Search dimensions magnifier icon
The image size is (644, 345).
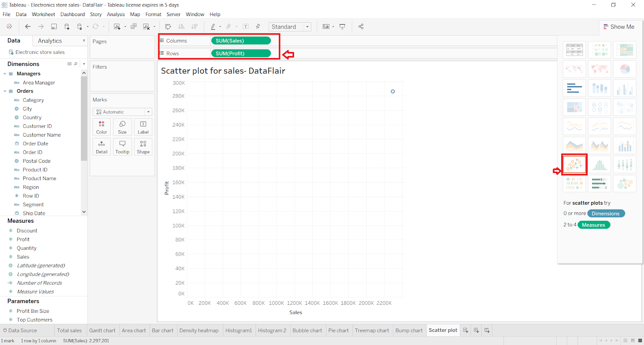coord(76,64)
